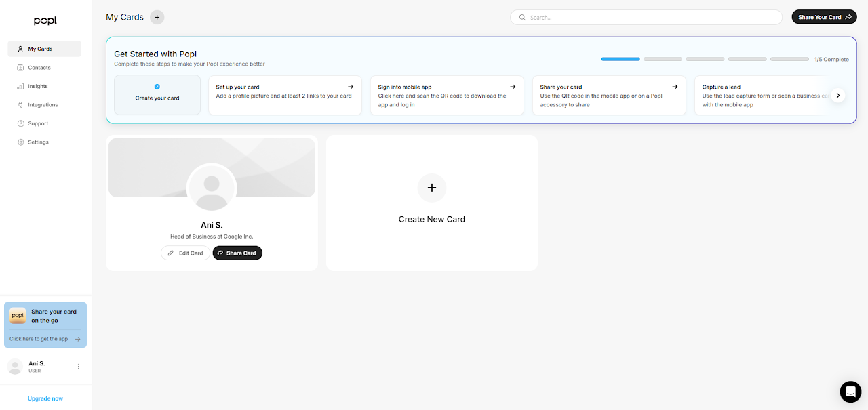Click the checkmark on Create your card step
Image resolution: width=868 pixels, height=410 pixels.
[157, 87]
